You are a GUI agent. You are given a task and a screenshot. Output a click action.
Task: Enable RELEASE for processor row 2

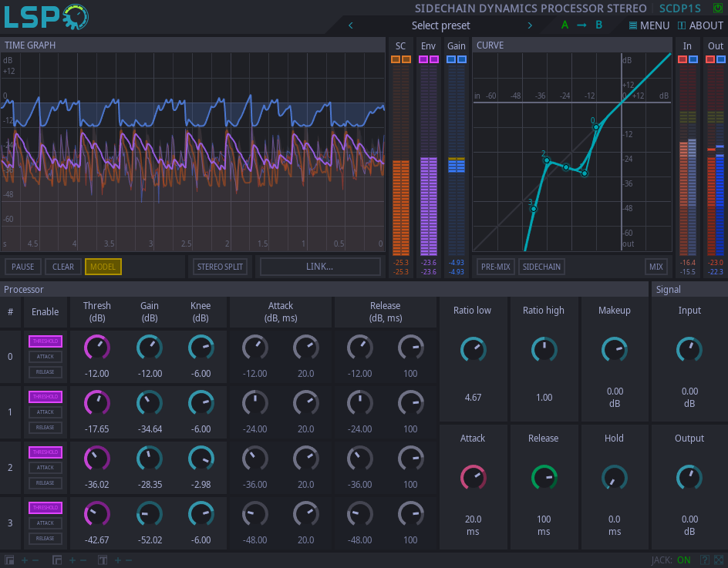(x=45, y=482)
